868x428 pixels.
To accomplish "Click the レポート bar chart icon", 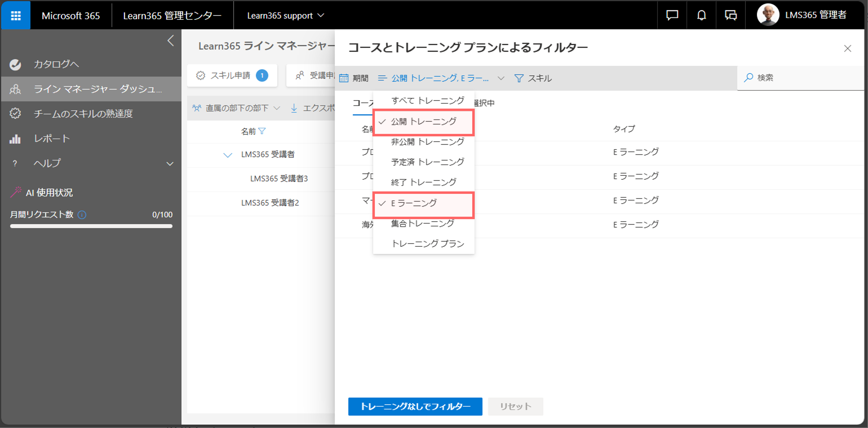I will pos(15,139).
